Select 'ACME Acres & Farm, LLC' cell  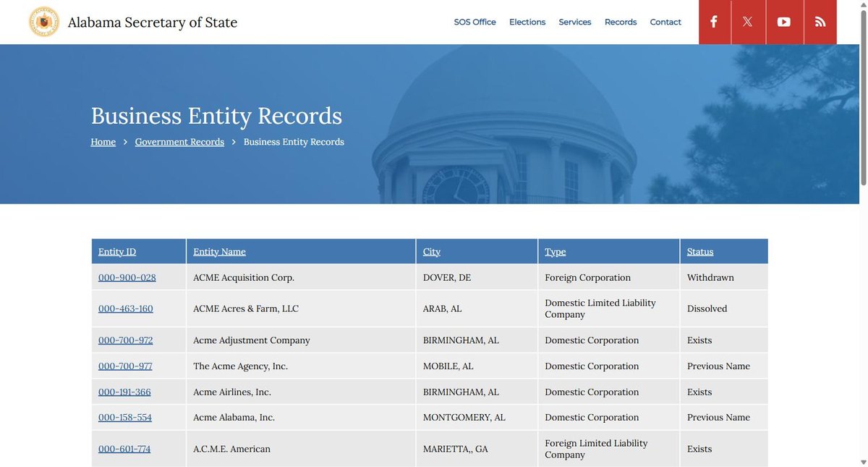301,308
